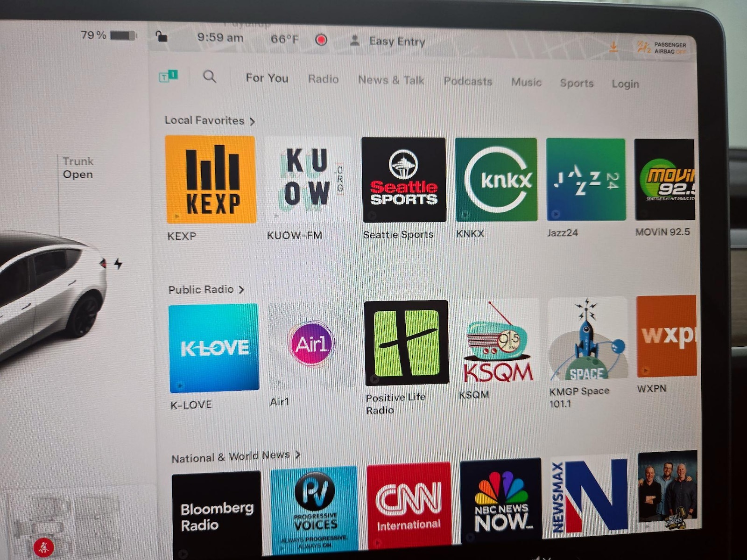The image size is (747, 560).
Task: Play the KEXP station tile
Action: (x=211, y=180)
